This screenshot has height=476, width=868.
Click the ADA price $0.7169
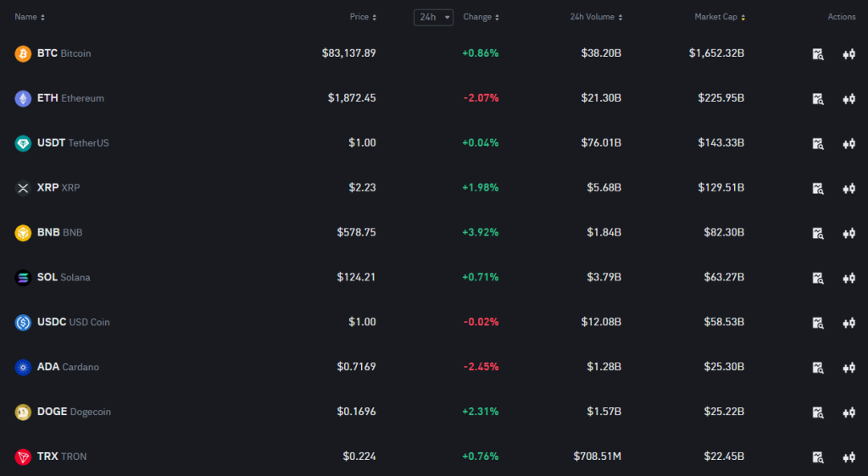(x=357, y=367)
